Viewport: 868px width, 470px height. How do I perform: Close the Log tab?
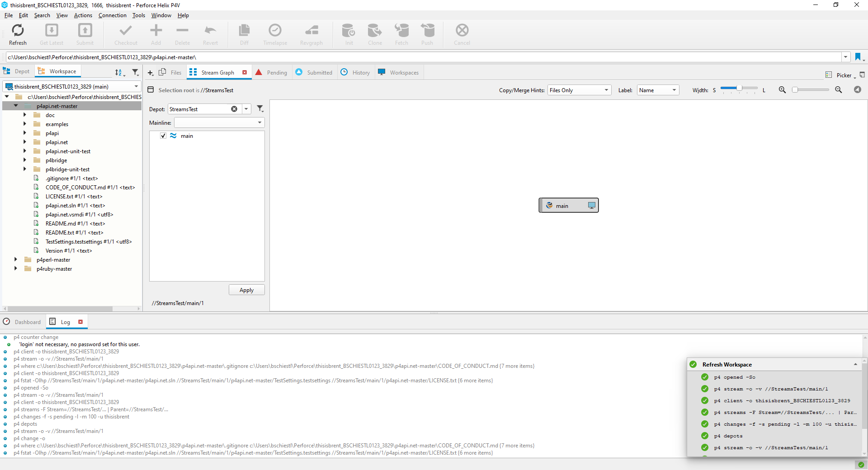click(80, 322)
